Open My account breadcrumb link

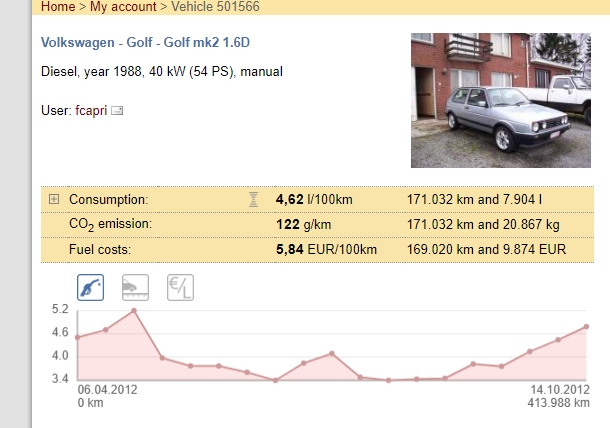pyautogui.click(x=123, y=7)
